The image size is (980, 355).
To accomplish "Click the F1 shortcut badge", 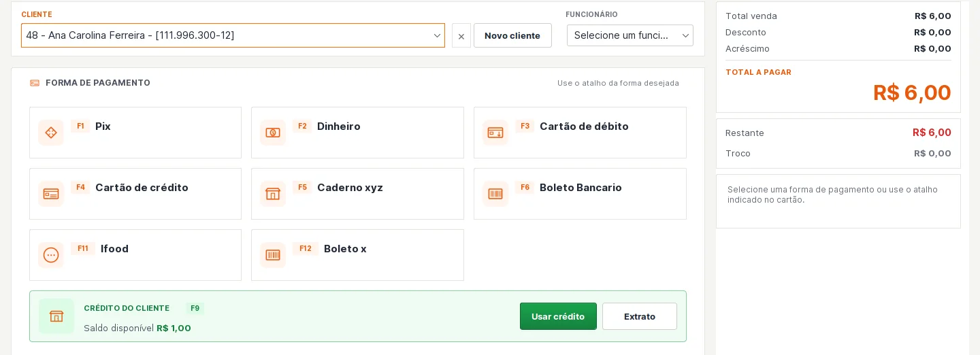I will tap(80, 126).
